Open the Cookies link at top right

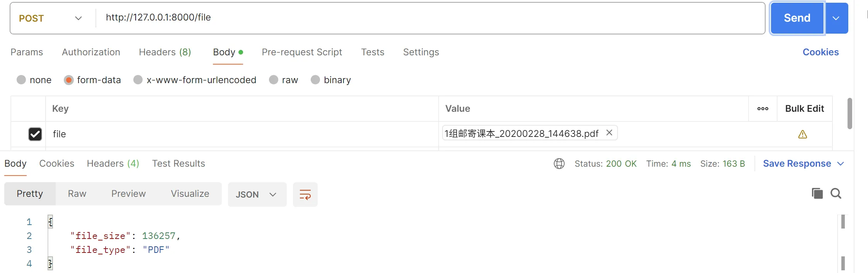[x=820, y=52]
